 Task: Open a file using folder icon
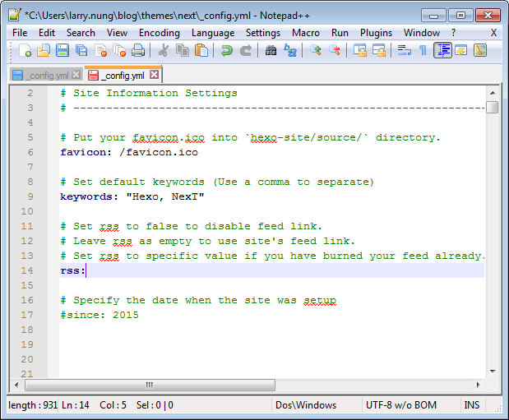click(44, 51)
